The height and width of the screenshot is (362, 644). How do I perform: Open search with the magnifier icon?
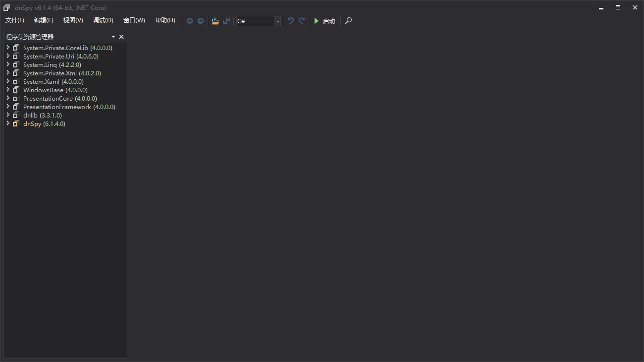click(348, 21)
